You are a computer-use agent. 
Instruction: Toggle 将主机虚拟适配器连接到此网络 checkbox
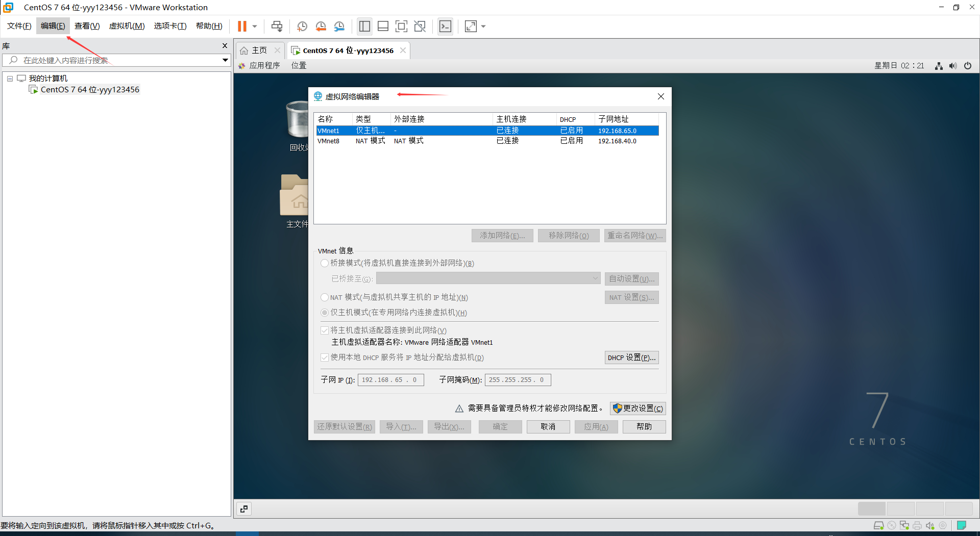coord(325,330)
